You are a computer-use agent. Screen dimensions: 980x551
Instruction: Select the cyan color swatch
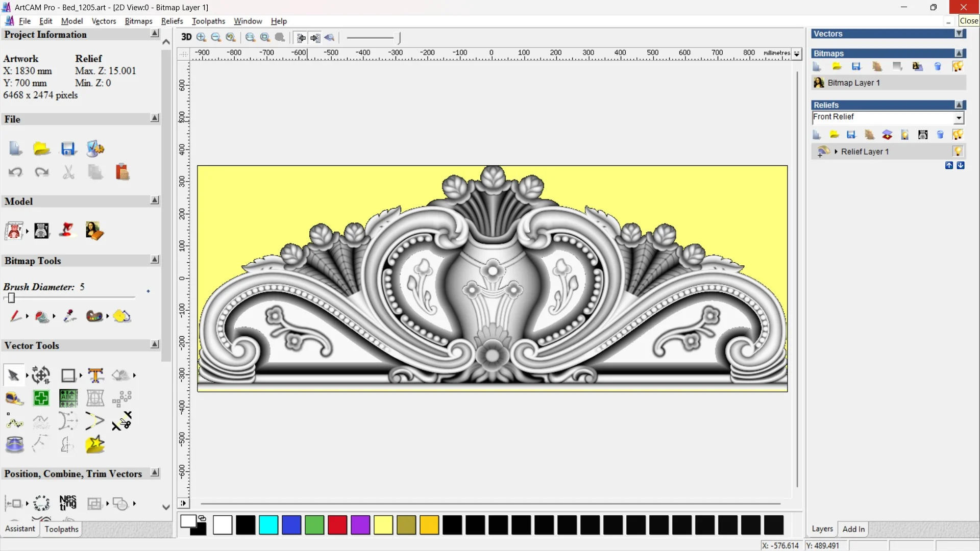click(x=268, y=525)
